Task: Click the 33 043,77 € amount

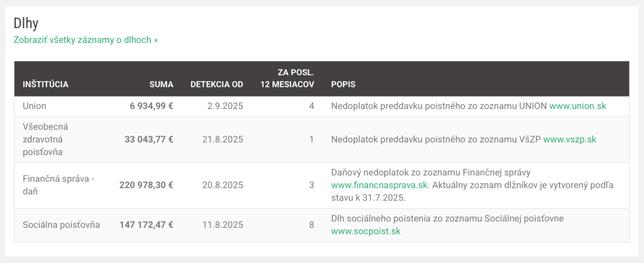Action: tap(148, 140)
